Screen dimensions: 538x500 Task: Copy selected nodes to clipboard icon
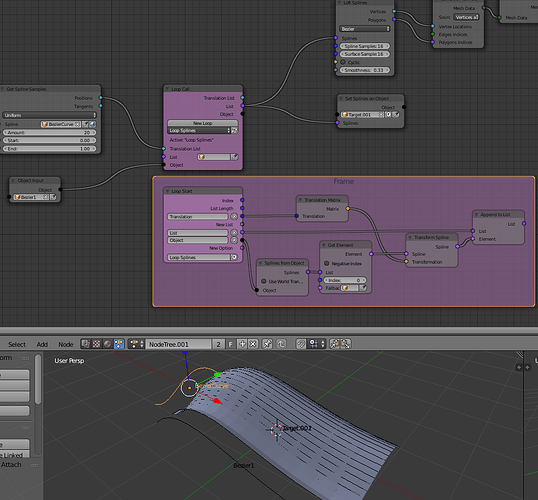coord(335,344)
